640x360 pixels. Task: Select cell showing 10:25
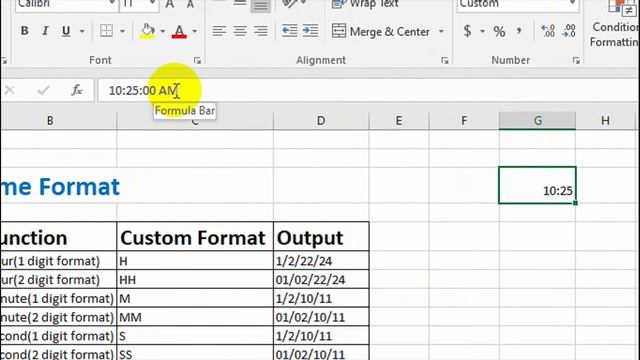[537, 185]
